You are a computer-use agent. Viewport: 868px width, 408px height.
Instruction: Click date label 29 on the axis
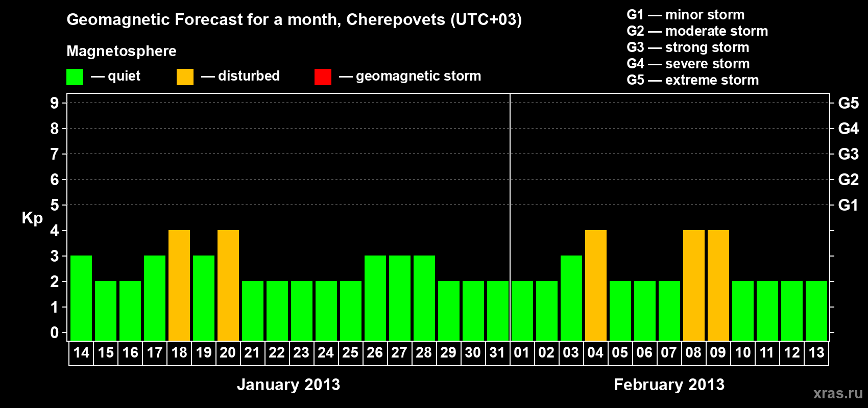click(x=448, y=353)
